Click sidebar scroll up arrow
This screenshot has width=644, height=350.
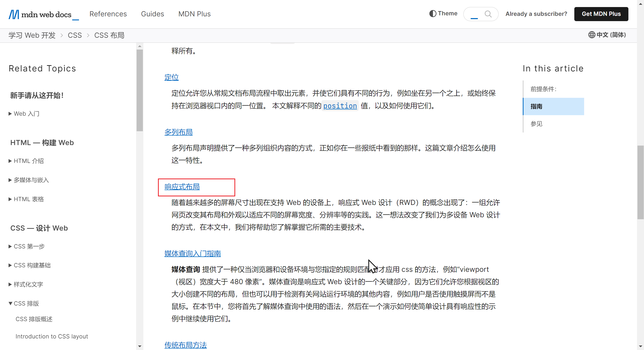140,46
